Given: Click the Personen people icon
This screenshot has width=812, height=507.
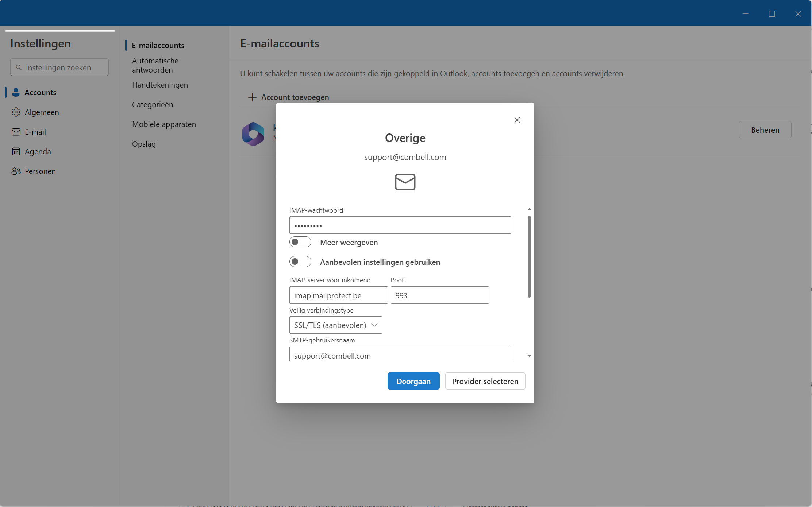Looking at the screenshot, I should (x=16, y=171).
